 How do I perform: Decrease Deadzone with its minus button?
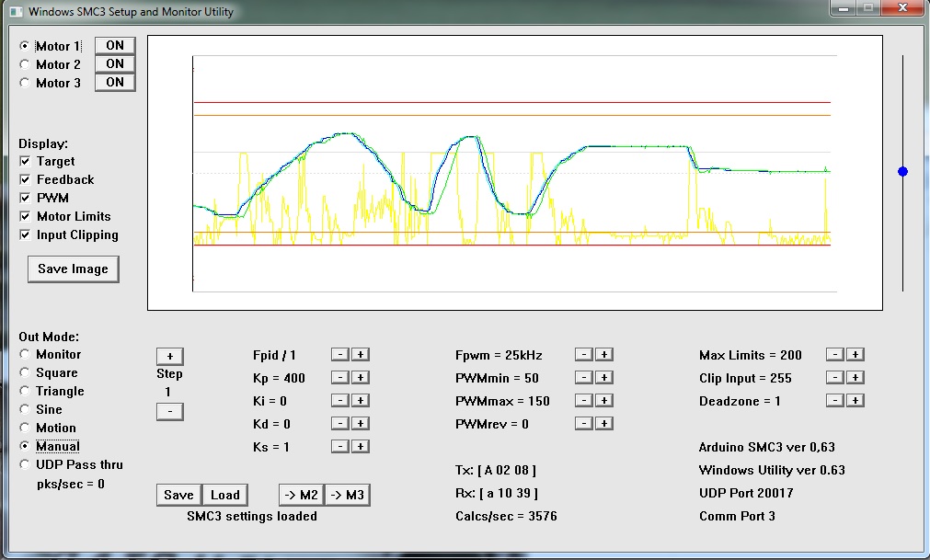[x=834, y=401]
